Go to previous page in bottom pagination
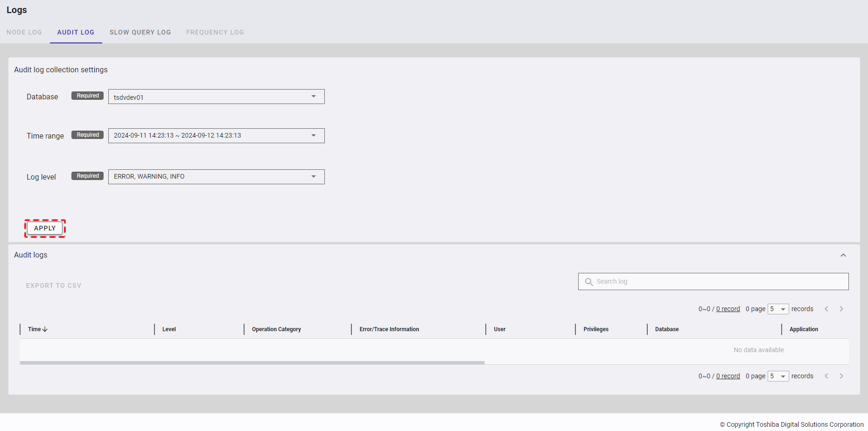868x431 pixels. (826, 376)
